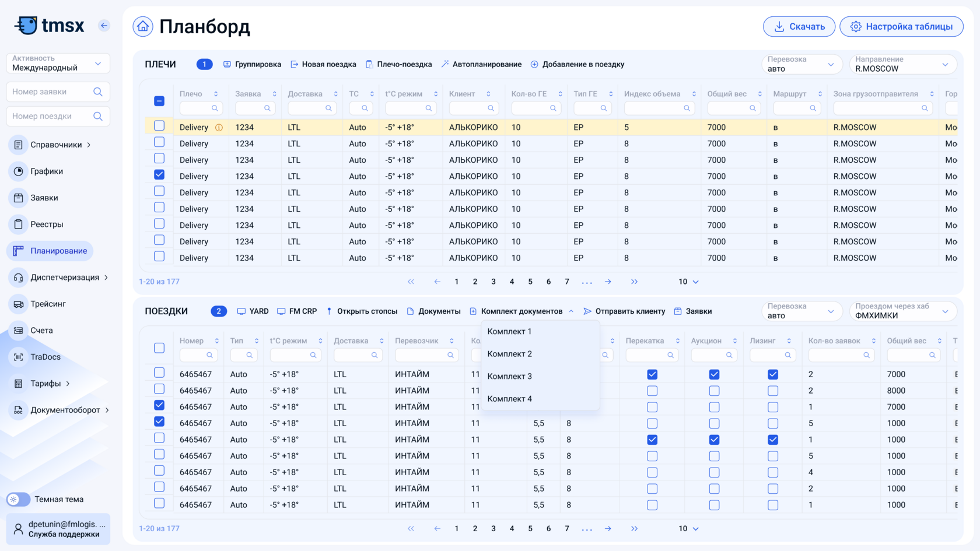Click the Открыть стопсы pin icon
This screenshot has height=551, width=980.
coord(330,311)
